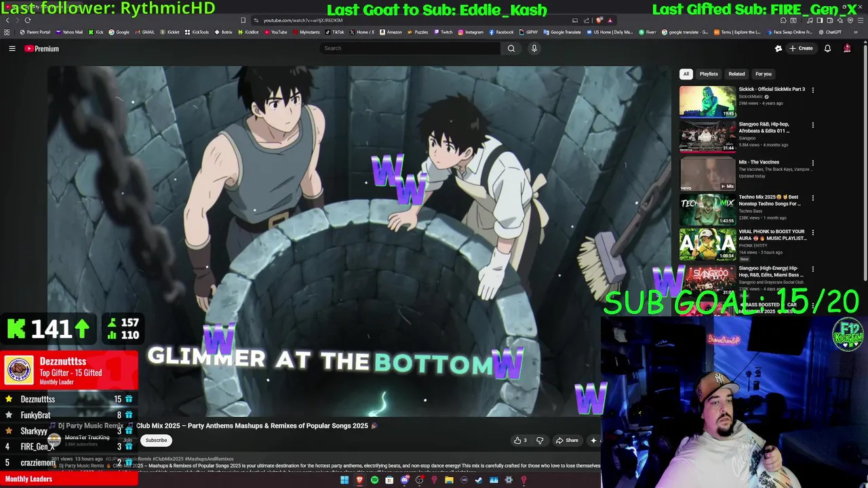Image resolution: width=868 pixels, height=488 pixels.
Task: Open File Explorer from the taskbar
Action: click(x=449, y=480)
